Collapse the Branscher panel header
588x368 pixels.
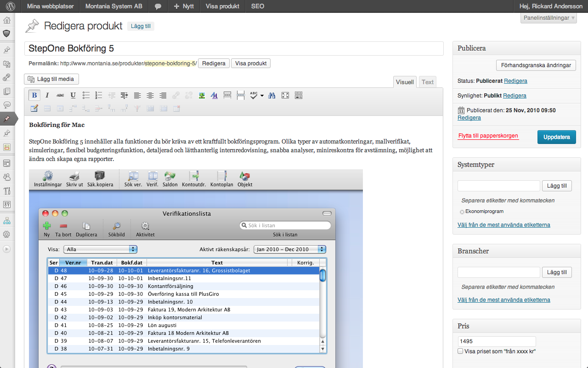517,251
